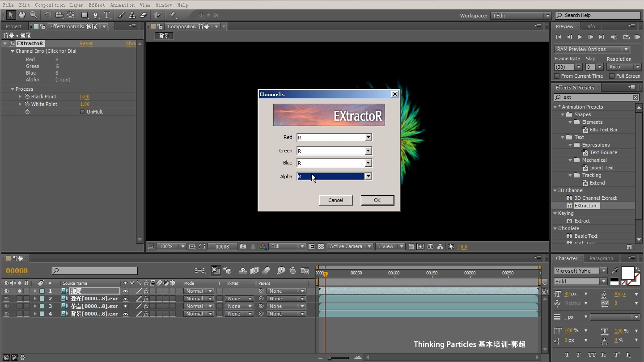Screen dimensions: 644x362
Task: Select the Hand tool
Action: (x=22, y=15)
